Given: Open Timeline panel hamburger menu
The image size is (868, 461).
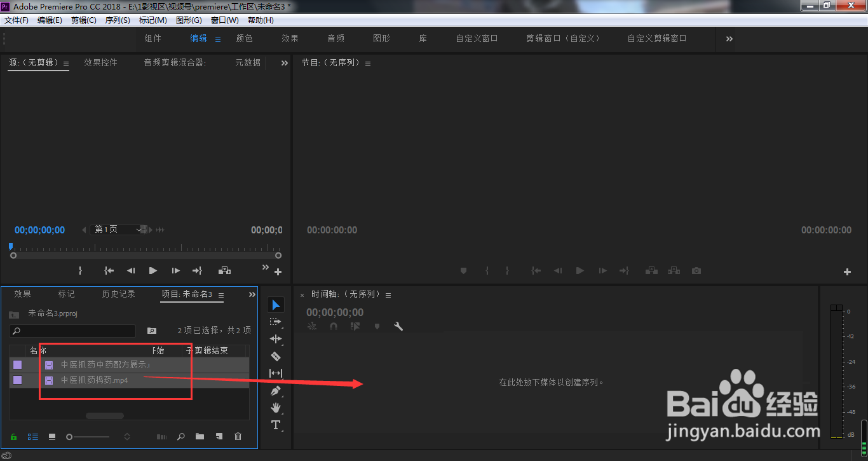Looking at the screenshot, I should click(388, 295).
